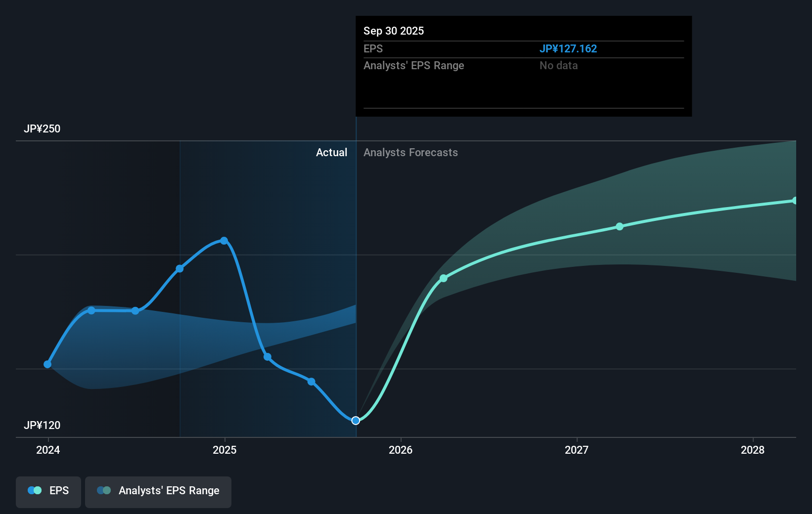The image size is (812, 514).
Task: Select the Analysts Forecasts section
Action: point(410,152)
